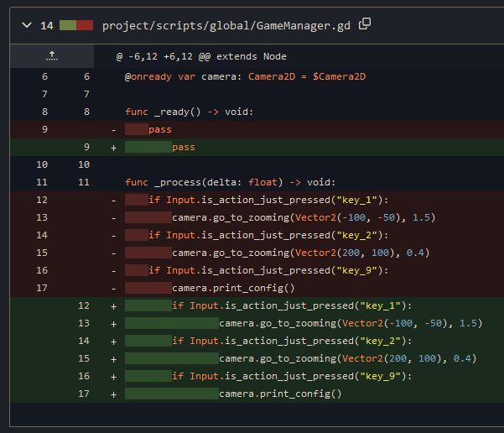Viewport: 504px width, 433px height.
Task: Select line number 17 of added print_config line
Action: click(84, 394)
